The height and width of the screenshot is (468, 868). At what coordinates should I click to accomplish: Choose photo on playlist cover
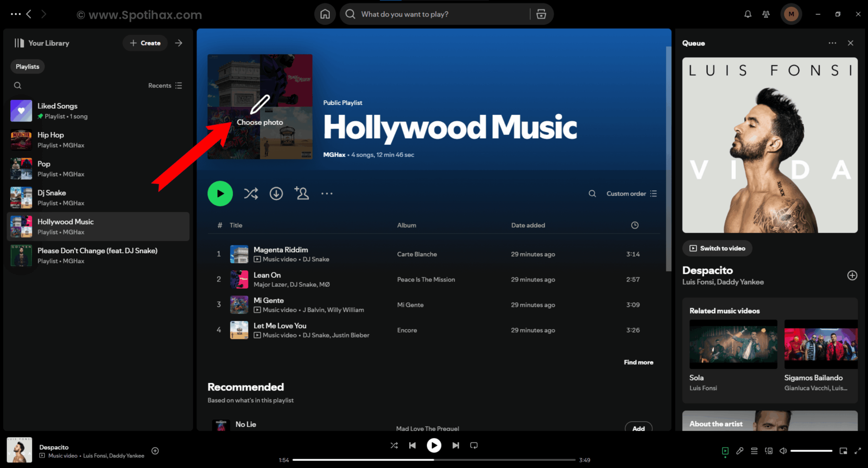260,106
